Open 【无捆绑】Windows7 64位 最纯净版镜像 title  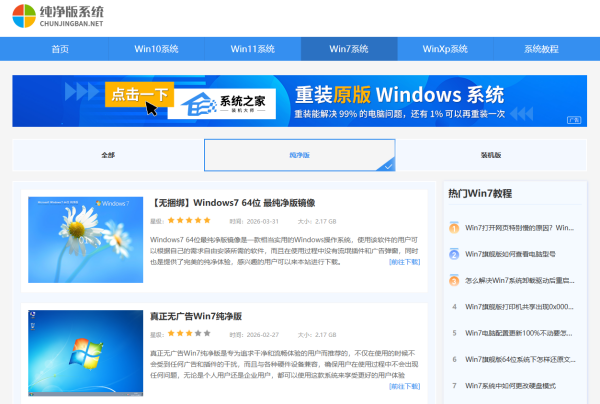(x=233, y=203)
